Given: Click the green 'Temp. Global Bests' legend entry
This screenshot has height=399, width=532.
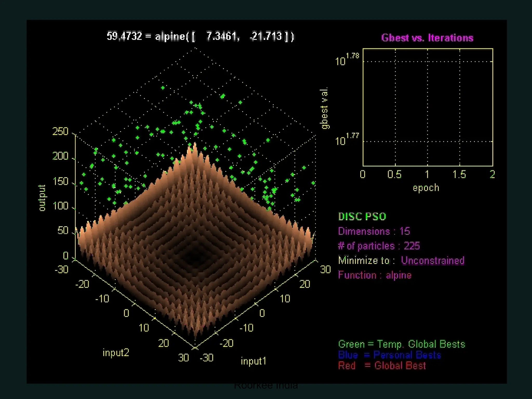Looking at the screenshot, I should point(401,344).
